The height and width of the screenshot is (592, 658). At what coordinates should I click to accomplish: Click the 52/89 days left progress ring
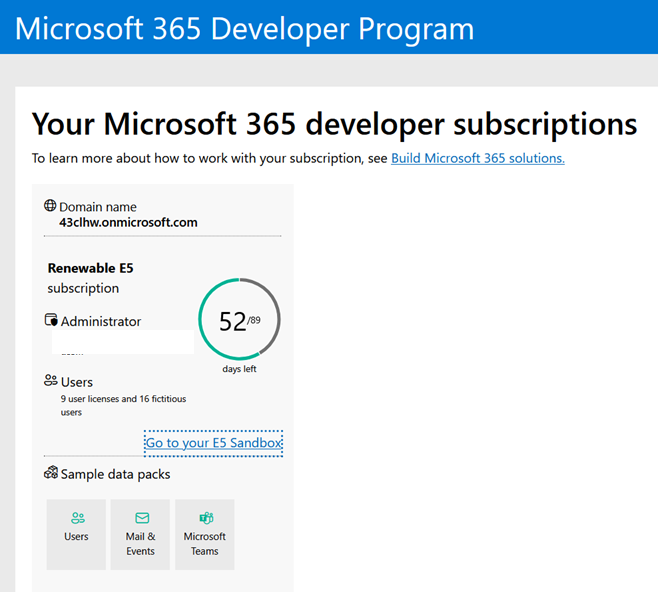point(239,319)
